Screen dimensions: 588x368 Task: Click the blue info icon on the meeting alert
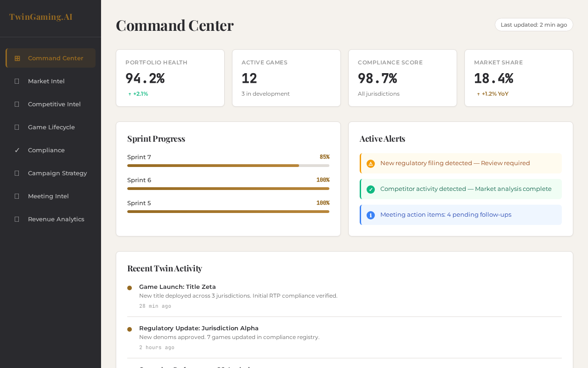(370, 215)
